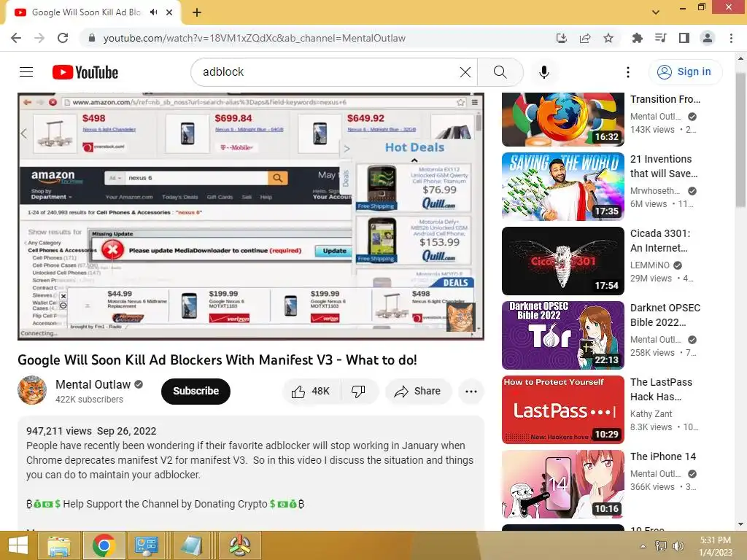The image size is (747, 560).
Task: Open The iPhone 14 video thumbnail
Action: tap(563, 484)
